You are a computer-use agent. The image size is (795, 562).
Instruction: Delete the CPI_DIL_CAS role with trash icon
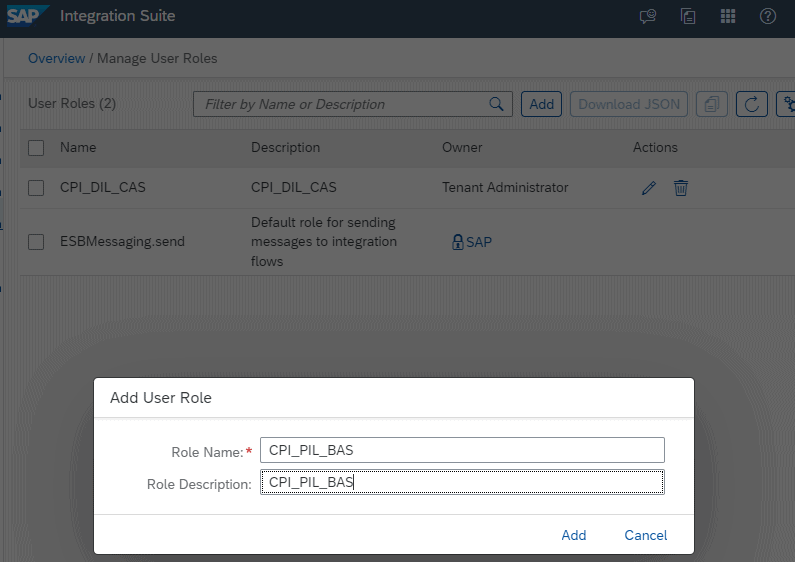point(680,188)
